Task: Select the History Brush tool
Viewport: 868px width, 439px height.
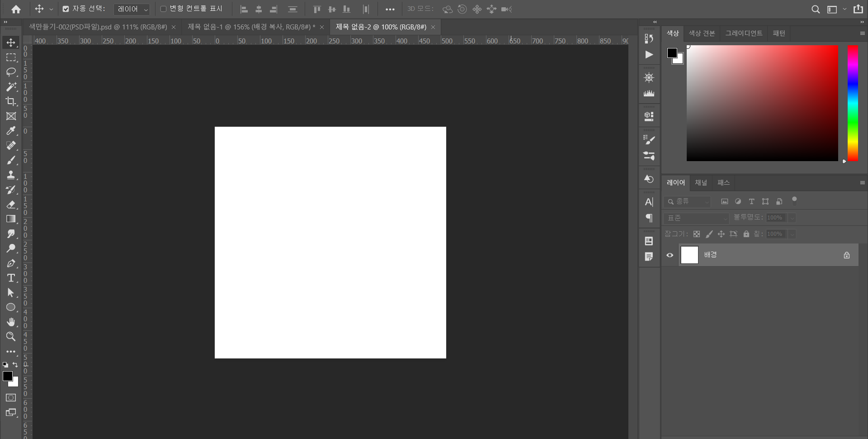Action: [11, 190]
